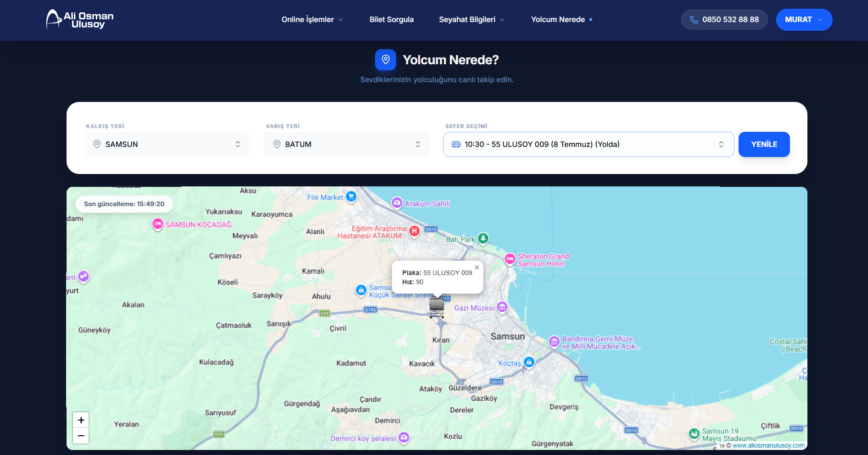Click the Batı Park green pin
This screenshot has width=868, height=455.
click(483, 238)
